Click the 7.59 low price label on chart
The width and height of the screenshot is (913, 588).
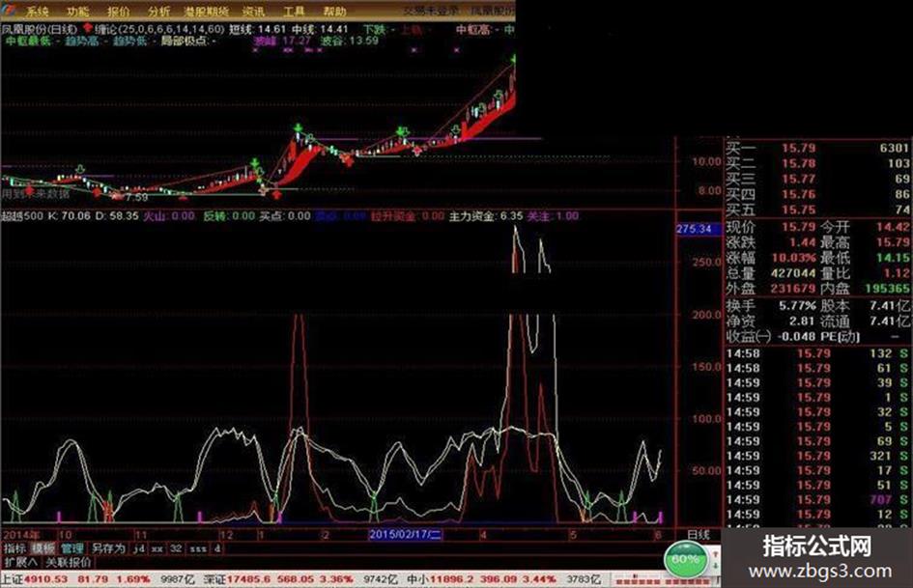point(137,197)
